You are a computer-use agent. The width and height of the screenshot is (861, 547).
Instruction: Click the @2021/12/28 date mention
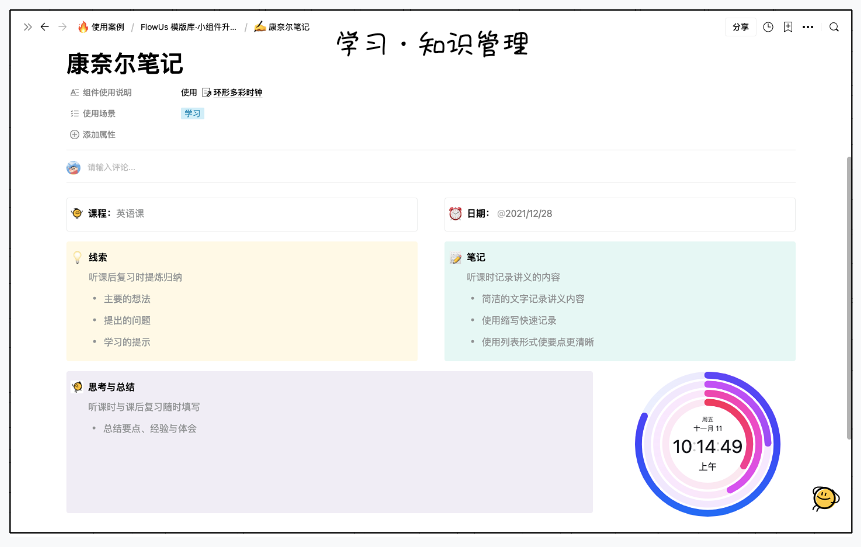click(x=525, y=214)
